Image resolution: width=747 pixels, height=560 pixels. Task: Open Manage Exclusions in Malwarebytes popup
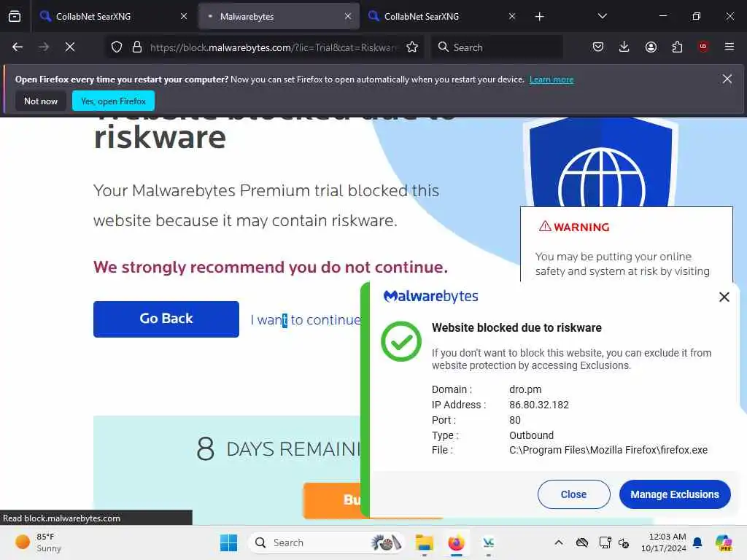click(675, 494)
